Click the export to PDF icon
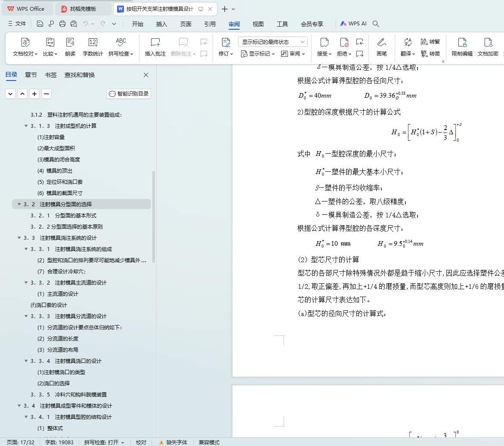The height and width of the screenshot is (446, 504). (x=51, y=24)
